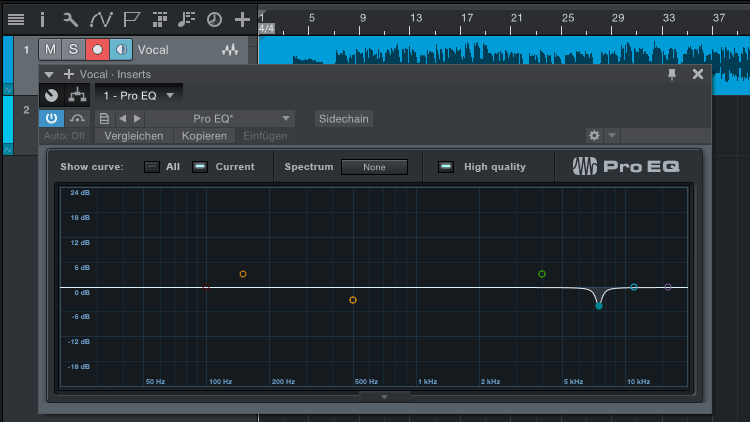Arm record on the Vocal track
Viewport: 750px width, 422px height.
tap(97, 49)
